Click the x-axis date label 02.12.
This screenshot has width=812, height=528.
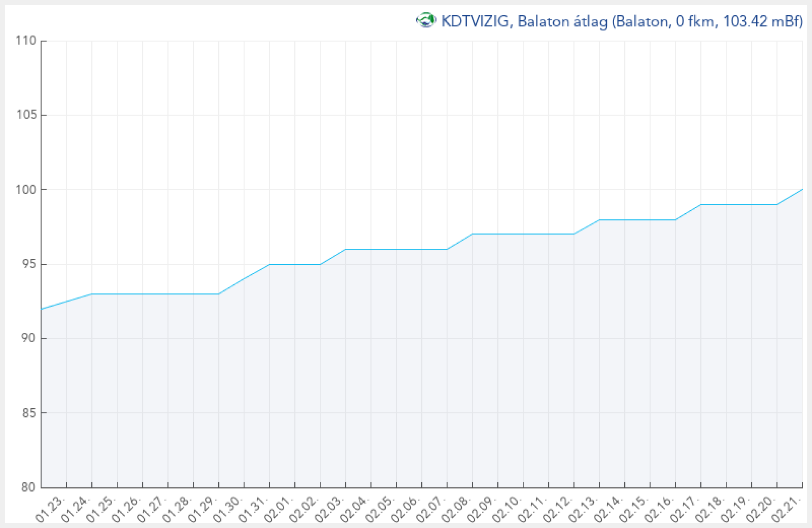(x=557, y=509)
